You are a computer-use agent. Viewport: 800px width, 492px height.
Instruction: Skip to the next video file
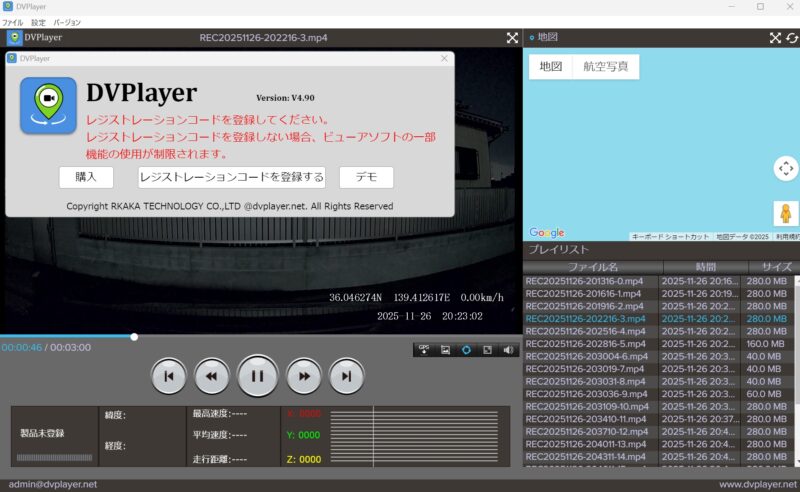(x=346, y=376)
